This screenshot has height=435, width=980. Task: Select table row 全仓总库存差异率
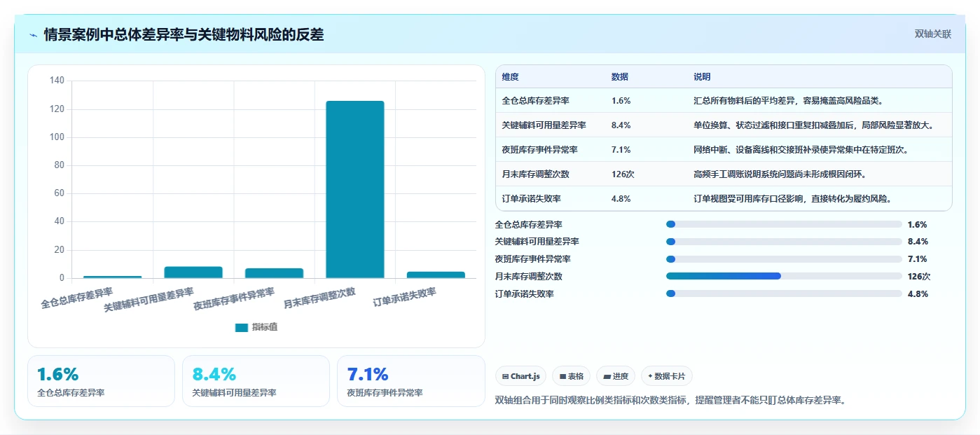(724, 100)
